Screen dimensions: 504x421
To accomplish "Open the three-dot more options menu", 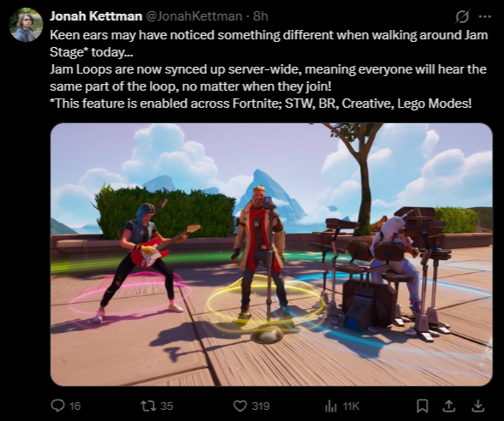I will 484,16.
